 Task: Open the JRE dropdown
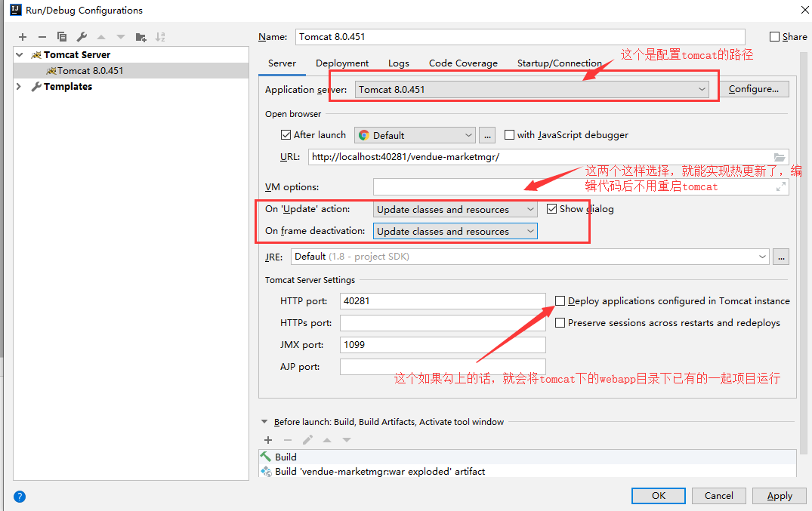[529, 257]
